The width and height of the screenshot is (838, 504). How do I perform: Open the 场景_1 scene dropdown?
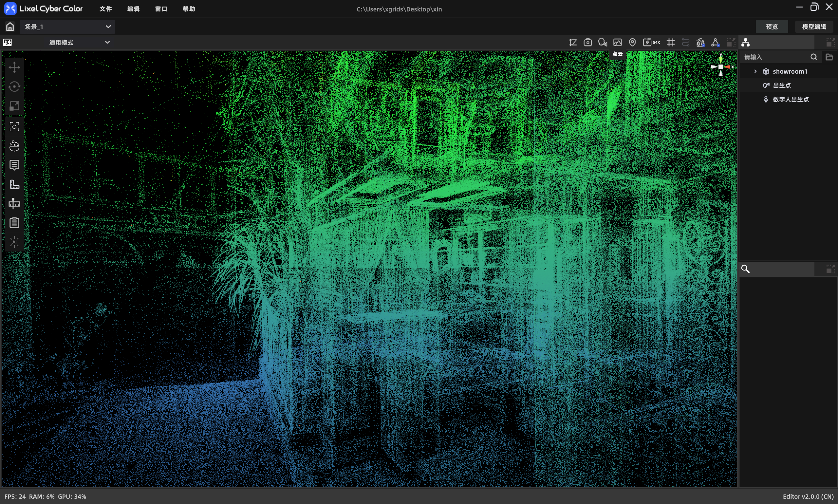[67, 27]
